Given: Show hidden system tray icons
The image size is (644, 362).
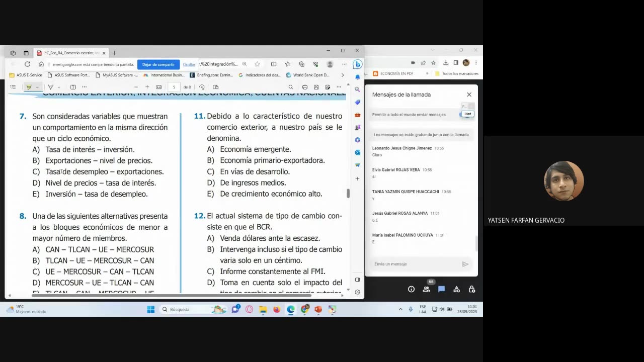Looking at the screenshot, I should [400, 309].
